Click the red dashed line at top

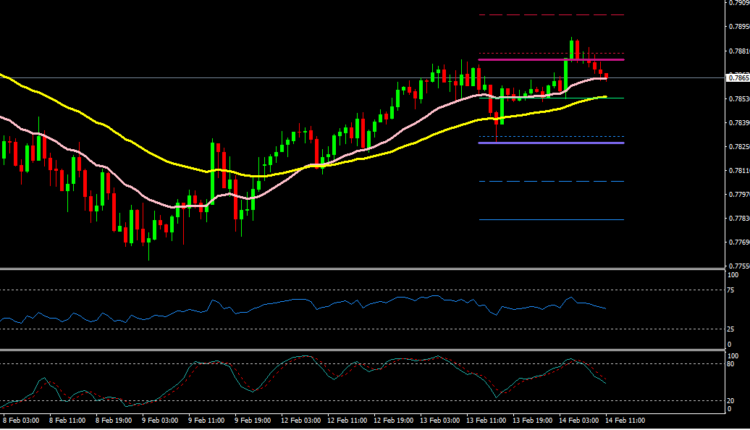coord(550,15)
